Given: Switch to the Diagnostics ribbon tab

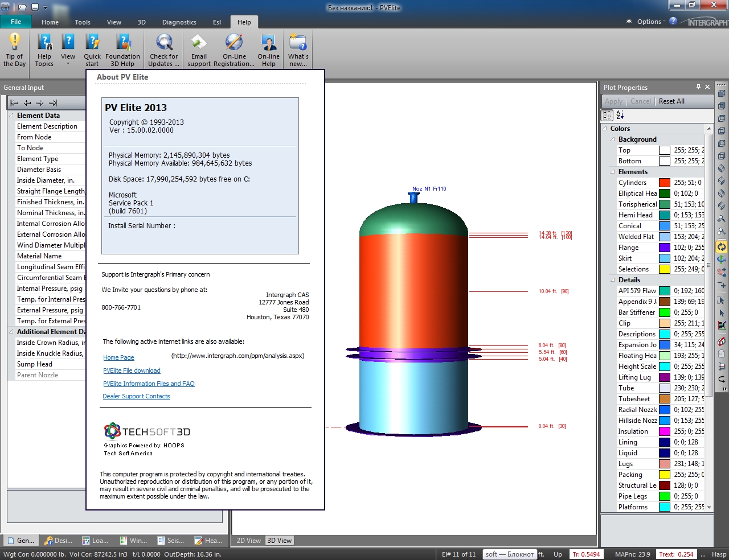Looking at the screenshot, I should coord(179,22).
